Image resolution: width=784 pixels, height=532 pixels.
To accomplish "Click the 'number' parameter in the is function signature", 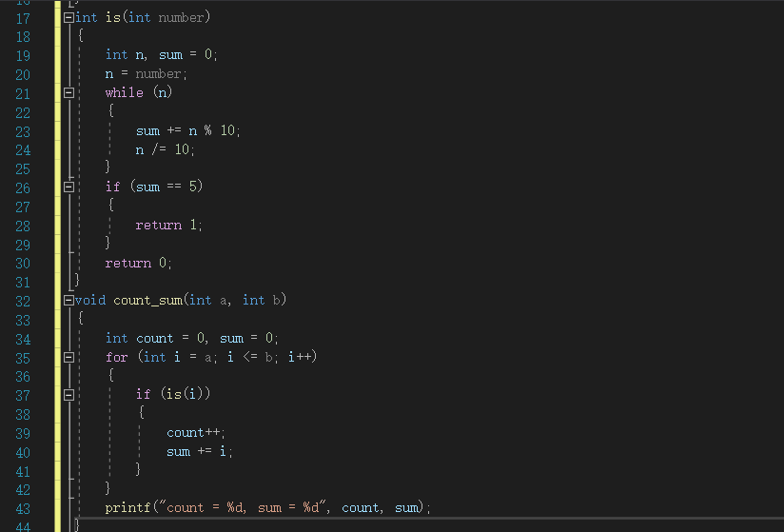I will [181, 17].
